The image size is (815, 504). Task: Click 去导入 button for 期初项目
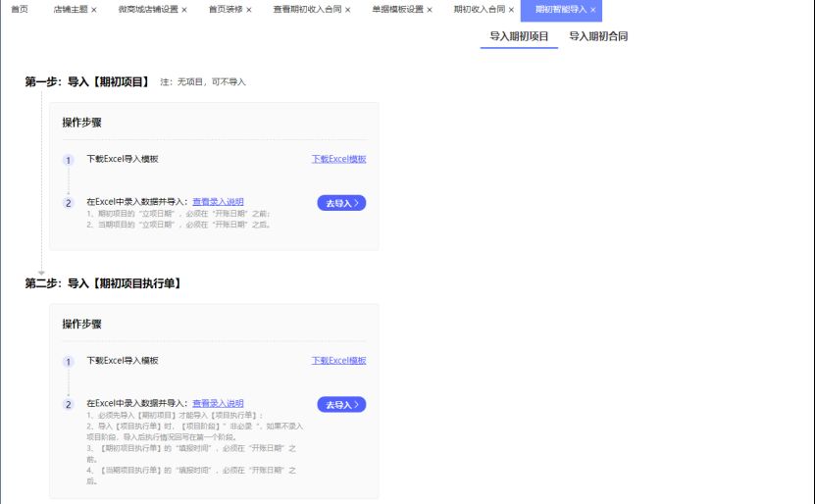click(341, 203)
